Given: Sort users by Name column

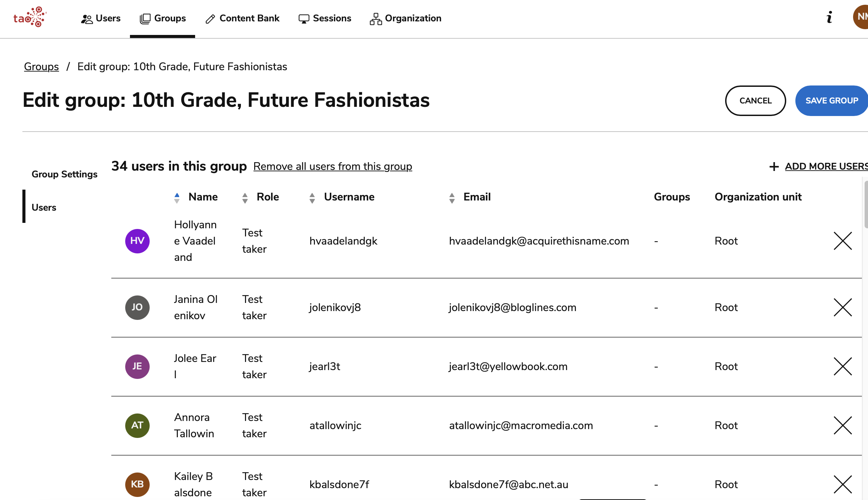Looking at the screenshot, I should coord(177,197).
